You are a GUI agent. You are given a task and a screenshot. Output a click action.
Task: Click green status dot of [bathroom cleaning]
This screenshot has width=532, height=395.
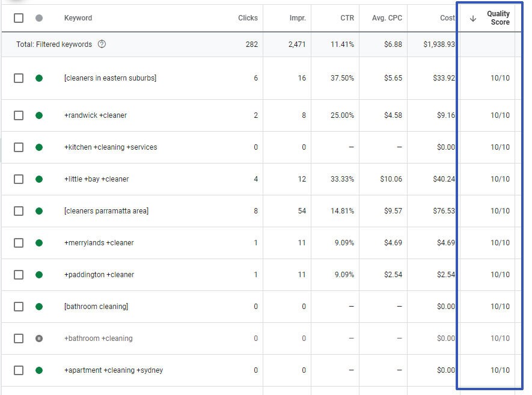click(x=39, y=307)
